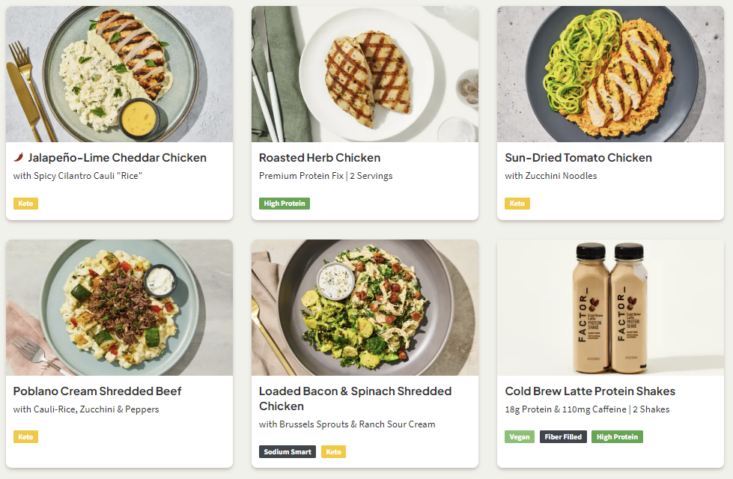Image resolution: width=733 pixels, height=479 pixels.
Task: Click the Cold Brew Latte bottles image
Action: pos(610,307)
